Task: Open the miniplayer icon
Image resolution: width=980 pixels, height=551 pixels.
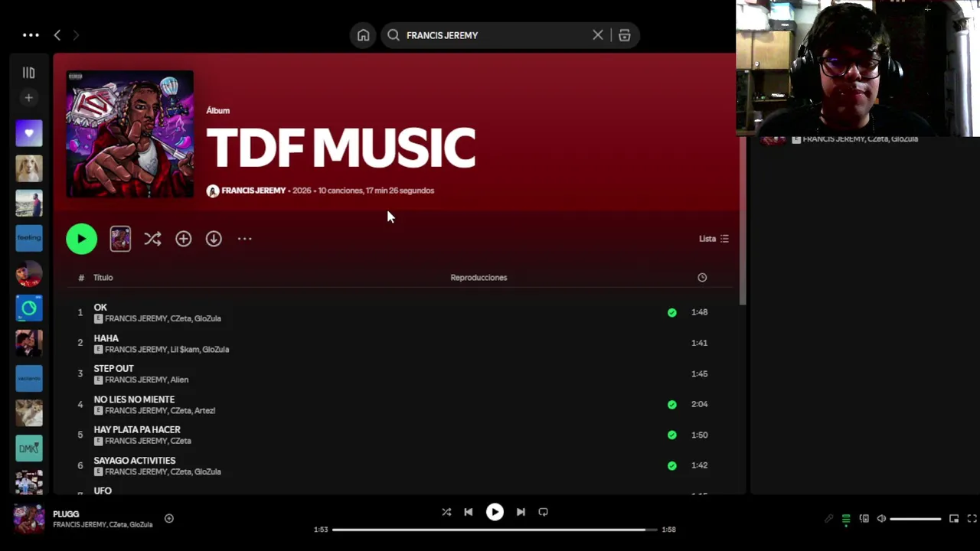Action: [954, 519]
